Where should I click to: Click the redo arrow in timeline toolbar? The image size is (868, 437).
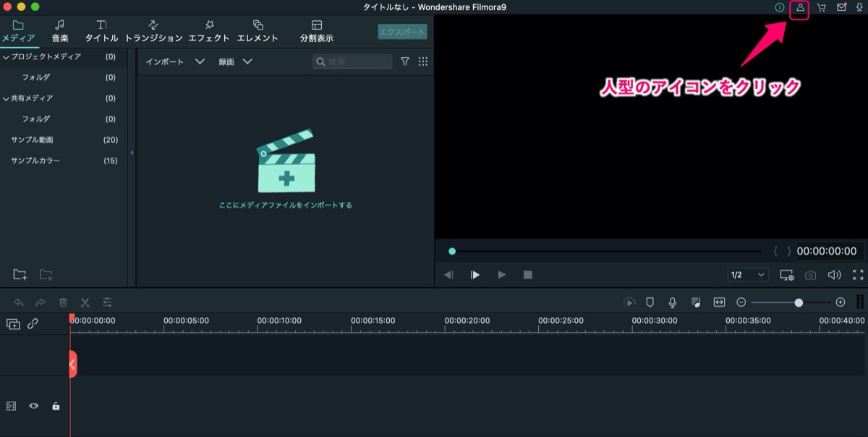coord(41,302)
